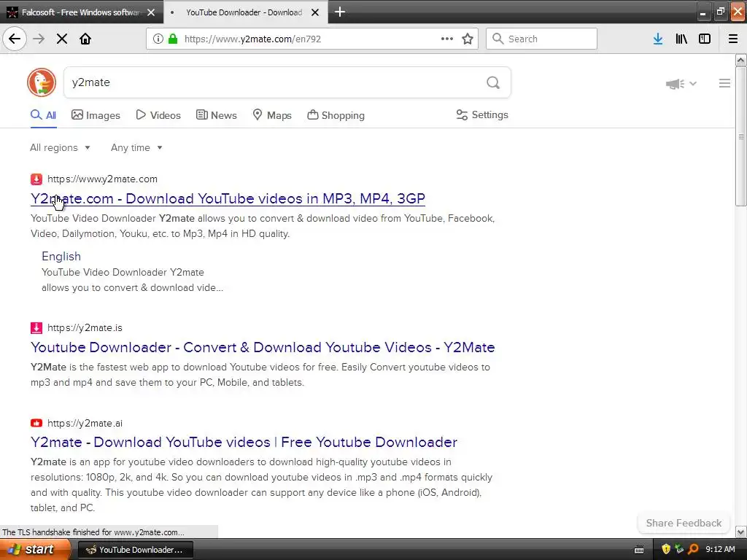This screenshot has width=747, height=560.
Task: Click the https://y2mate.is URL text
Action: coord(85,327)
